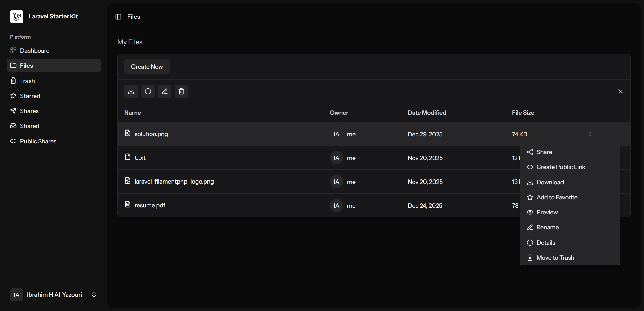Click the toolbar trash delete icon
The width and height of the screenshot is (644, 311).
click(x=181, y=91)
